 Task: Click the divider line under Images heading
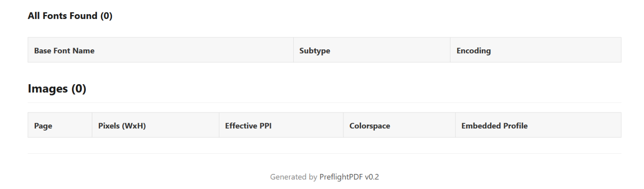(x=324, y=103)
